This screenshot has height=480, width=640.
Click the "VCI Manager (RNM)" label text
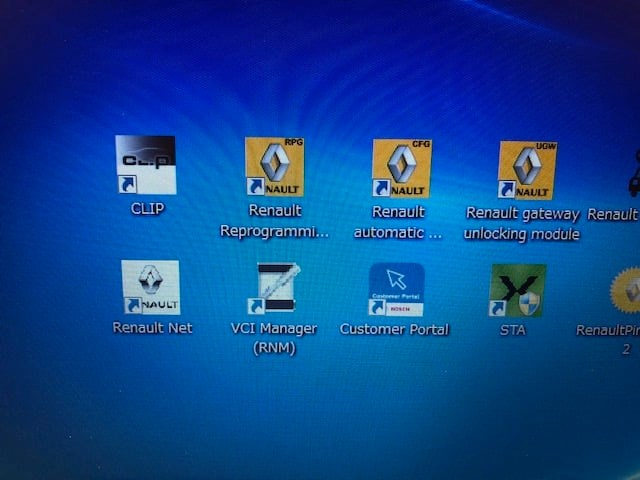pyautogui.click(x=274, y=338)
